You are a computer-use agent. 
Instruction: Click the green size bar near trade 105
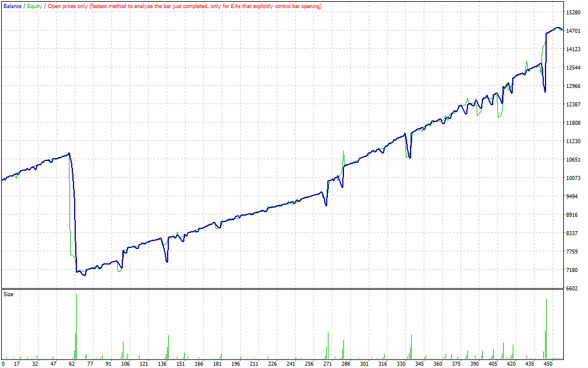(123, 350)
